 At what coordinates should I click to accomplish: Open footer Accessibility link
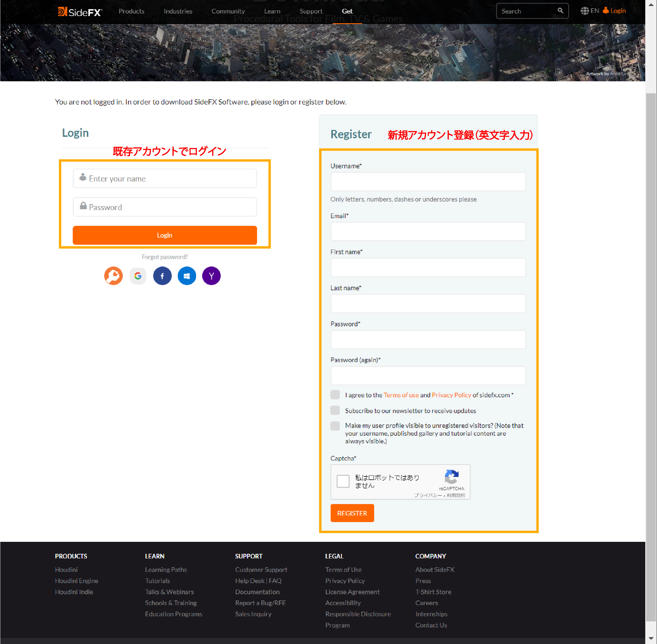tap(343, 603)
